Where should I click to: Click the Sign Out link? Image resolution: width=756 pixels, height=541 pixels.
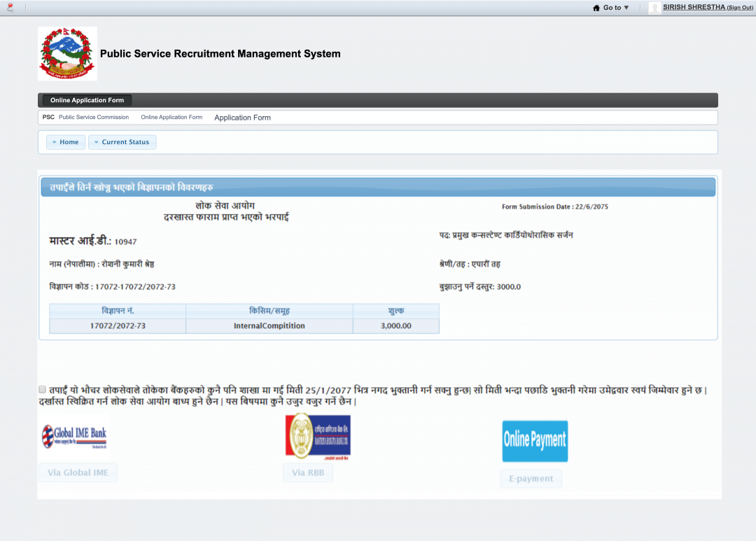pos(740,8)
